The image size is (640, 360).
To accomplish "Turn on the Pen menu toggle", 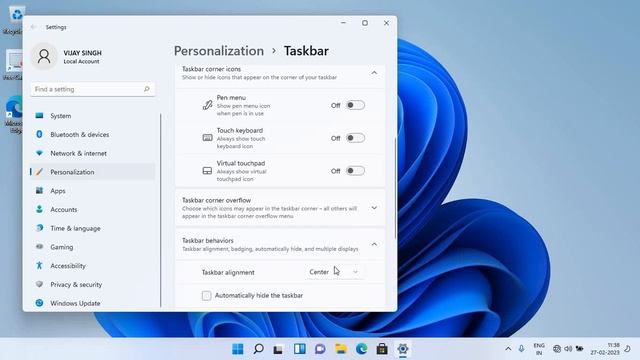I will tap(355, 105).
